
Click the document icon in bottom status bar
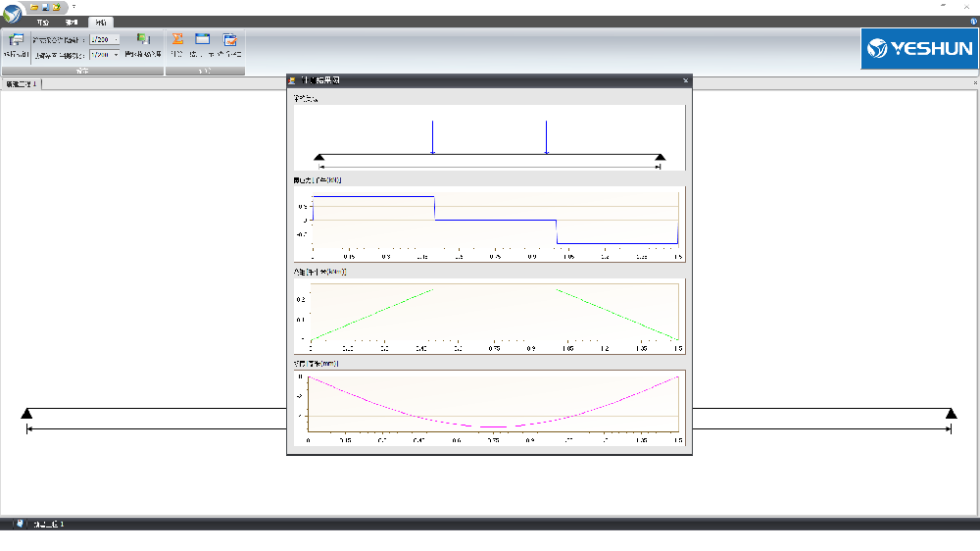pyautogui.click(x=20, y=525)
